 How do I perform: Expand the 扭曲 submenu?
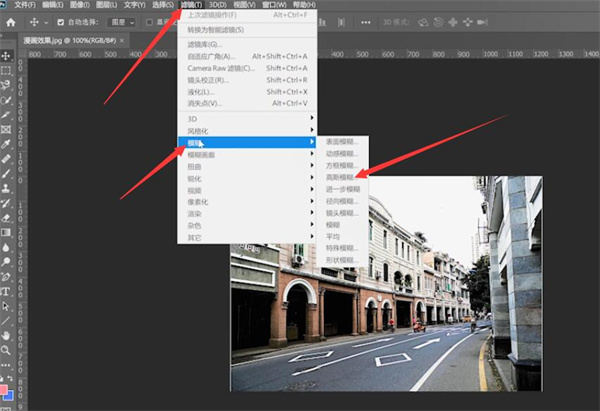pos(247,166)
